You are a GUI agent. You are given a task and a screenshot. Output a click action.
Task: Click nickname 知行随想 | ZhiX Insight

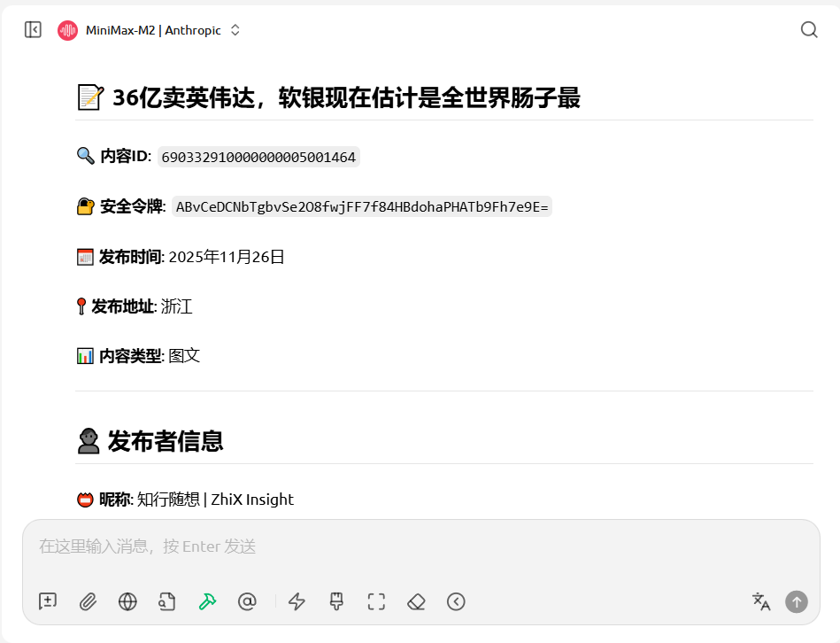pyautogui.click(x=215, y=500)
